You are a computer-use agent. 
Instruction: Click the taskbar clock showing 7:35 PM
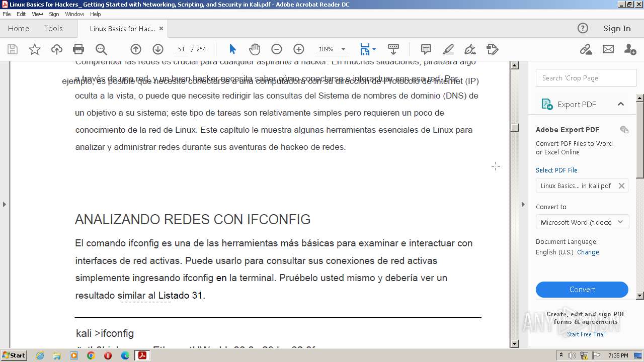pyautogui.click(x=618, y=355)
